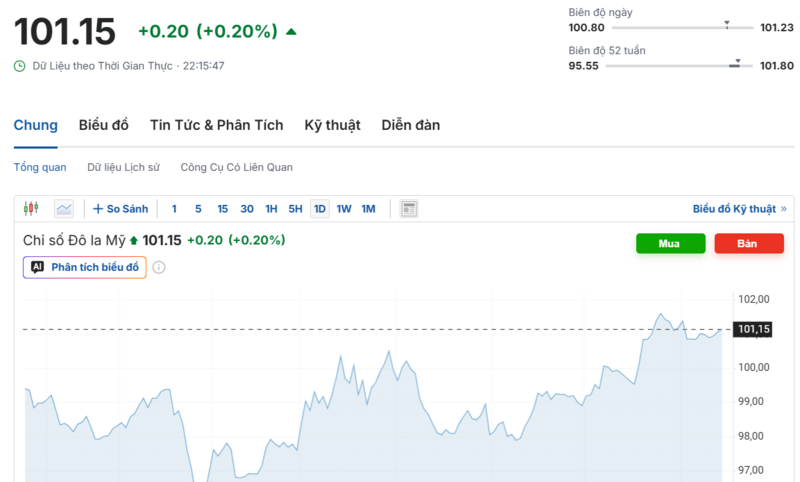Click the large 101.15 price value
800x482 pixels.
tap(65, 32)
